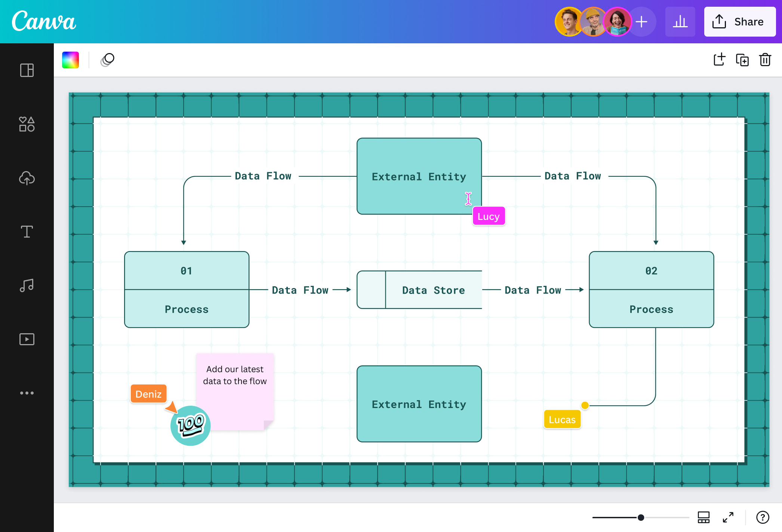Open the Elements panel in the sidebar
782x532 pixels.
(x=27, y=124)
